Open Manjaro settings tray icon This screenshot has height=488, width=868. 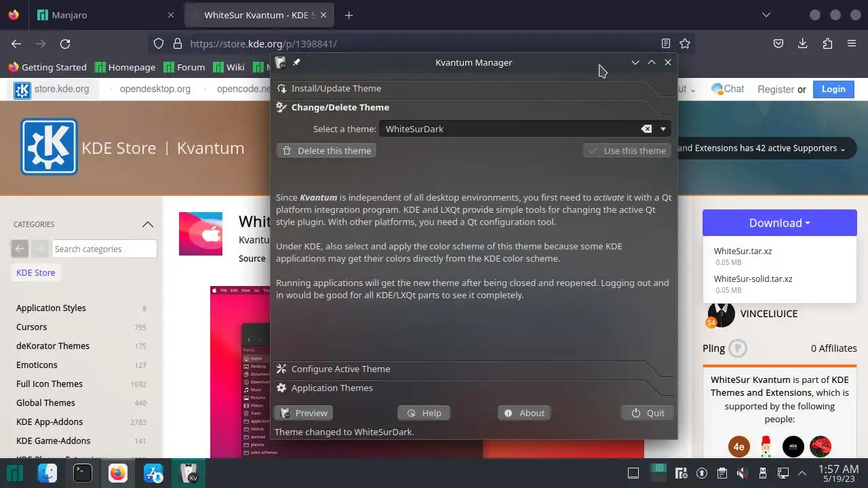[683, 473]
